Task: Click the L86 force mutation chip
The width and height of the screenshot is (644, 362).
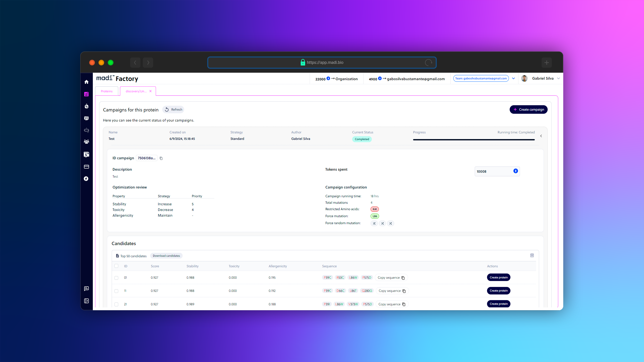Action: click(x=375, y=216)
